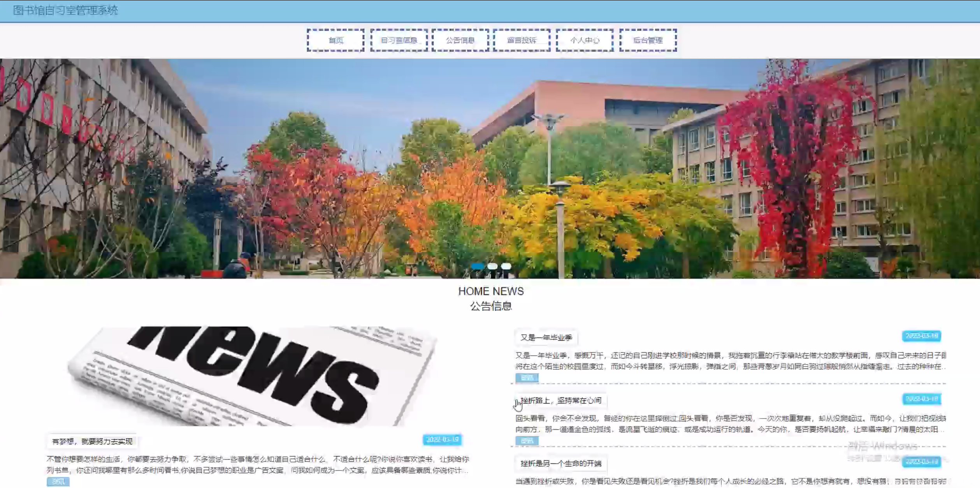Switch to the second carousel slide dot

(x=492, y=266)
